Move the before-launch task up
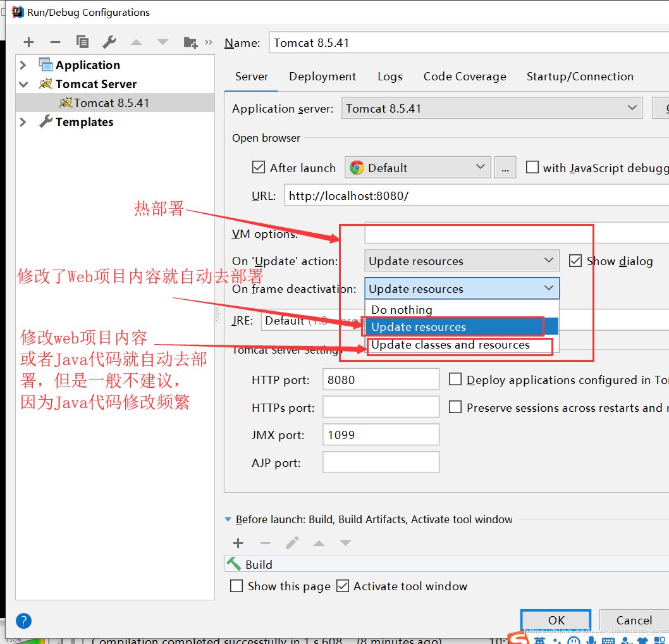The image size is (669, 644). [x=319, y=543]
